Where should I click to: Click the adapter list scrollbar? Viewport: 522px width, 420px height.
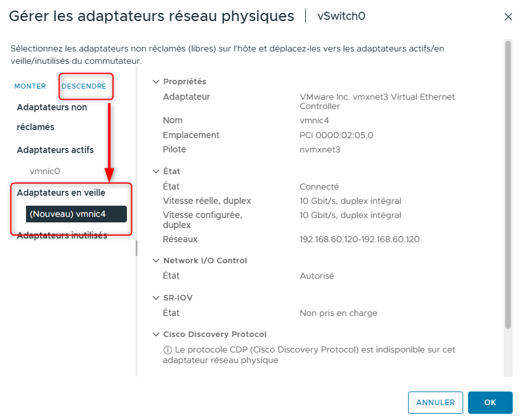tap(135, 248)
